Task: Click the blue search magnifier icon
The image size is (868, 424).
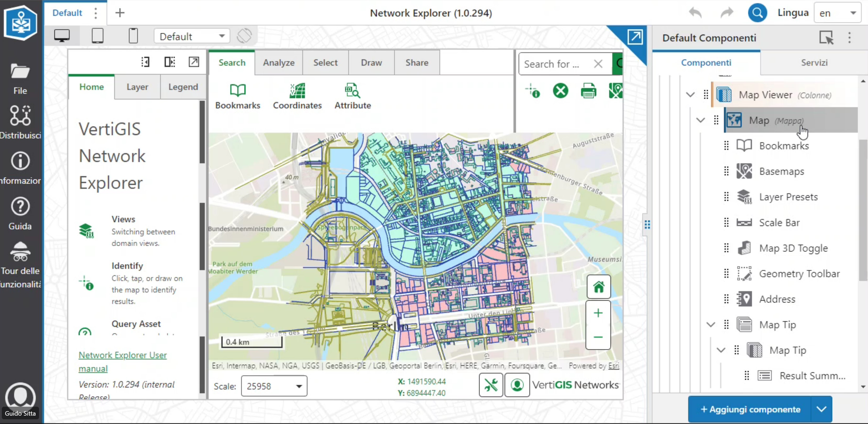Action: pos(757,13)
